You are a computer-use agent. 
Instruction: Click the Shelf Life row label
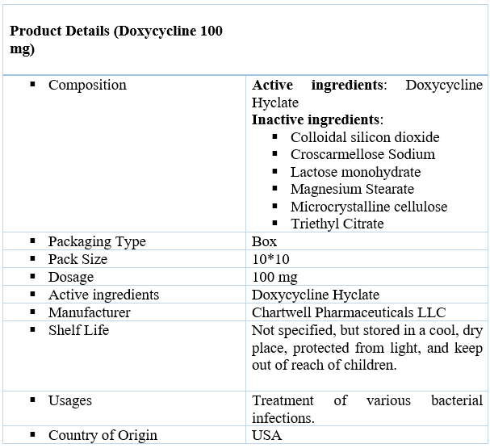coord(78,330)
